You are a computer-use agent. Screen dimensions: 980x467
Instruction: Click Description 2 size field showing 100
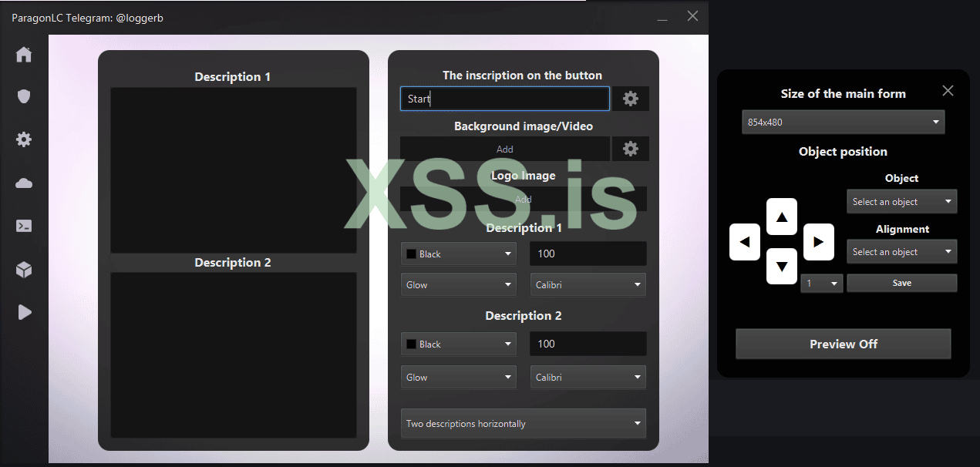tap(588, 344)
